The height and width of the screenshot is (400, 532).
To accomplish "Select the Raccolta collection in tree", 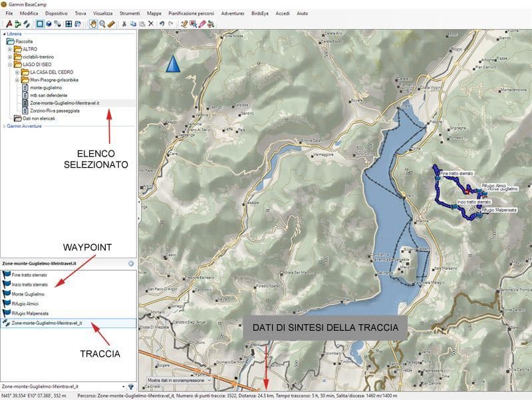I will (24, 41).
